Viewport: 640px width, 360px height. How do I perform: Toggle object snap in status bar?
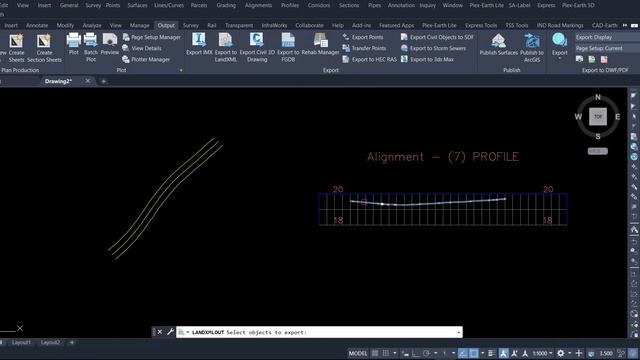tap(473, 353)
